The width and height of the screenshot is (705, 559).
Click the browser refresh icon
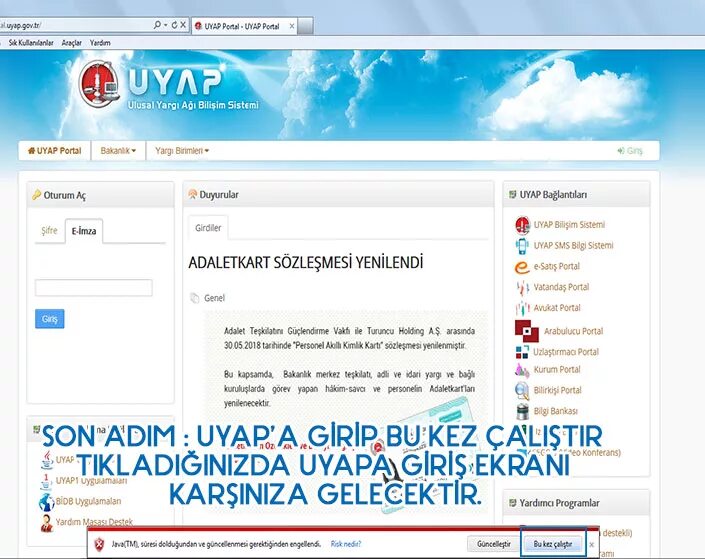(174, 25)
